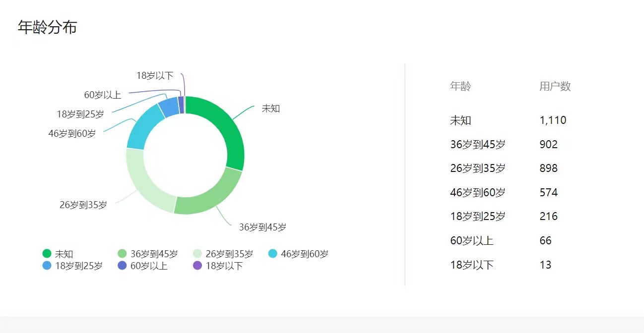Toggle the 36岁到45岁 legend entry
Image resolution: width=644 pixels, height=333 pixels.
click(148, 254)
